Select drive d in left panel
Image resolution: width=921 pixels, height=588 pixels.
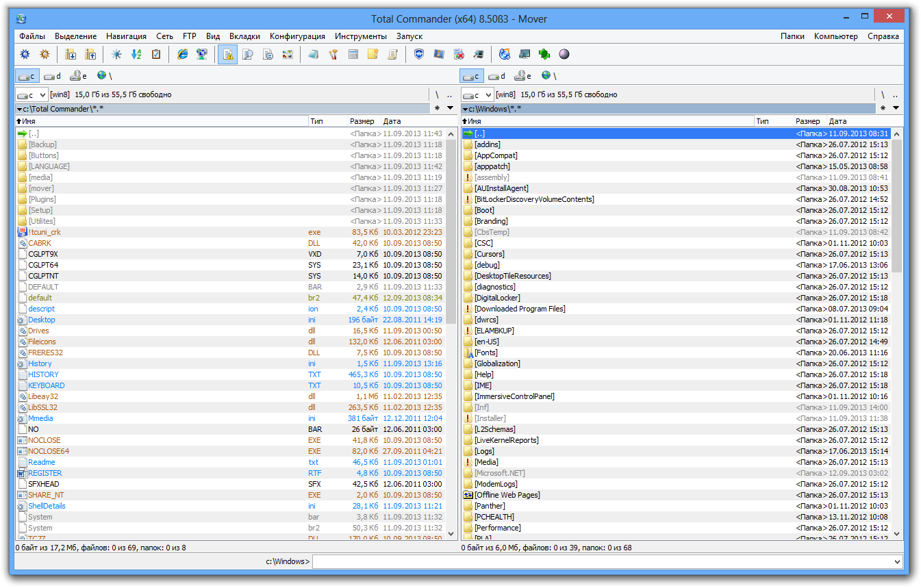53,76
